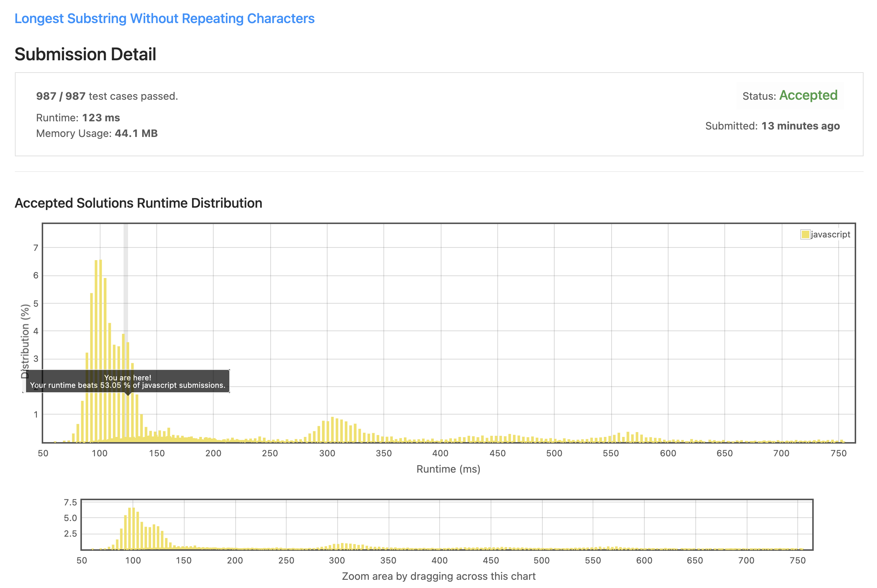Click the Accepted Solutions Runtime Distribution heading
This screenshot has width=877, height=588.
point(138,203)
